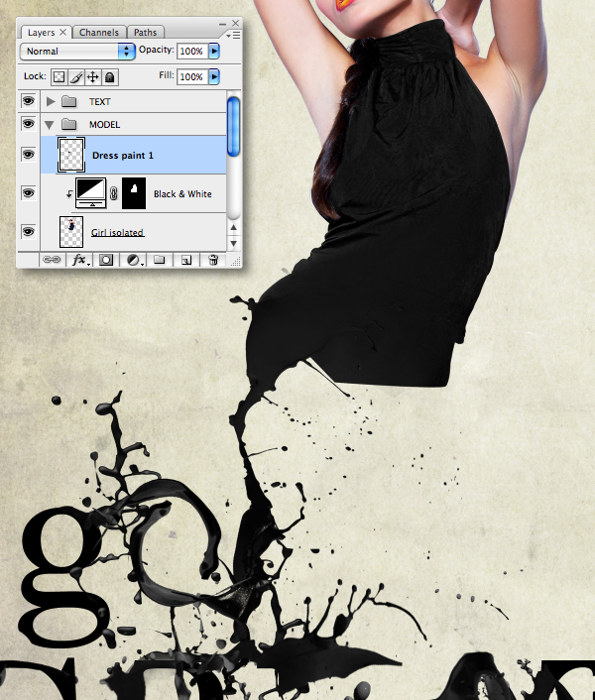Select the Black & White adjustment icon
The height and width of the screenshot is (700, 595).
tap(91, 193)
